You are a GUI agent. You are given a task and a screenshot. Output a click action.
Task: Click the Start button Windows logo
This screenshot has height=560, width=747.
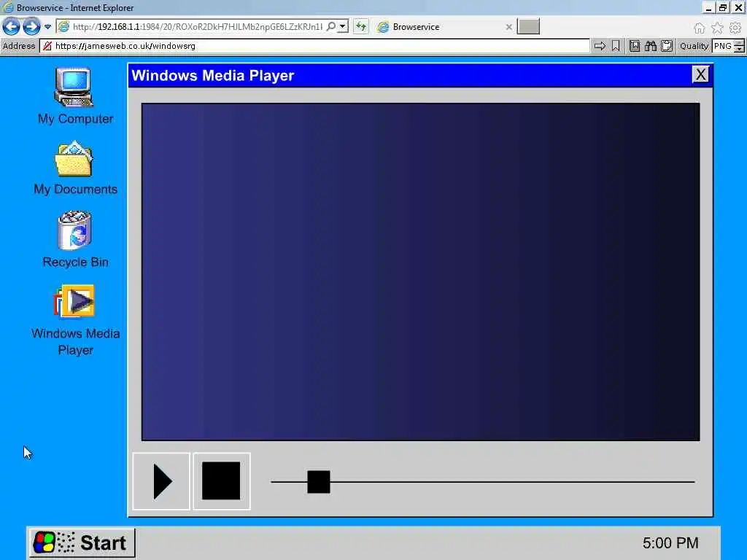pyautogui.click(x=44, y=542)
